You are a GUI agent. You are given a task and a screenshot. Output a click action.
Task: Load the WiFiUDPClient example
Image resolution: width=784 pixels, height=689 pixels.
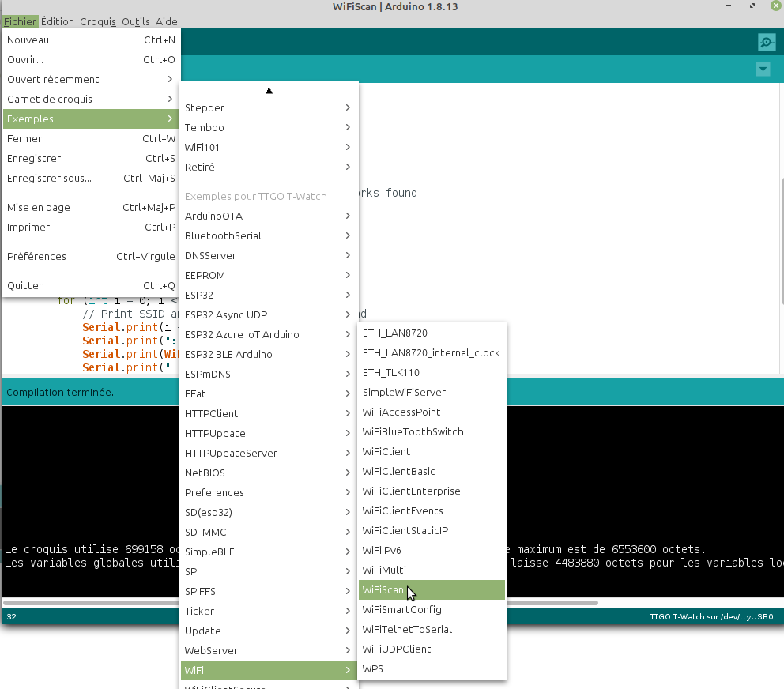[x=432, y=649]
